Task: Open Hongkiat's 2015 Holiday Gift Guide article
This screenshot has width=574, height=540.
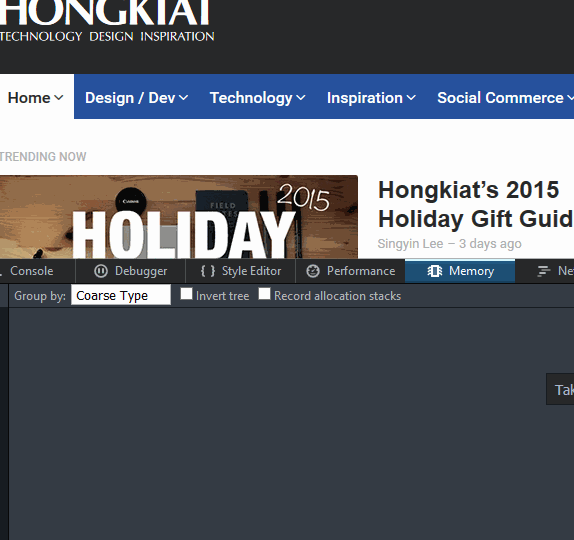Action: tap(476, 204)
